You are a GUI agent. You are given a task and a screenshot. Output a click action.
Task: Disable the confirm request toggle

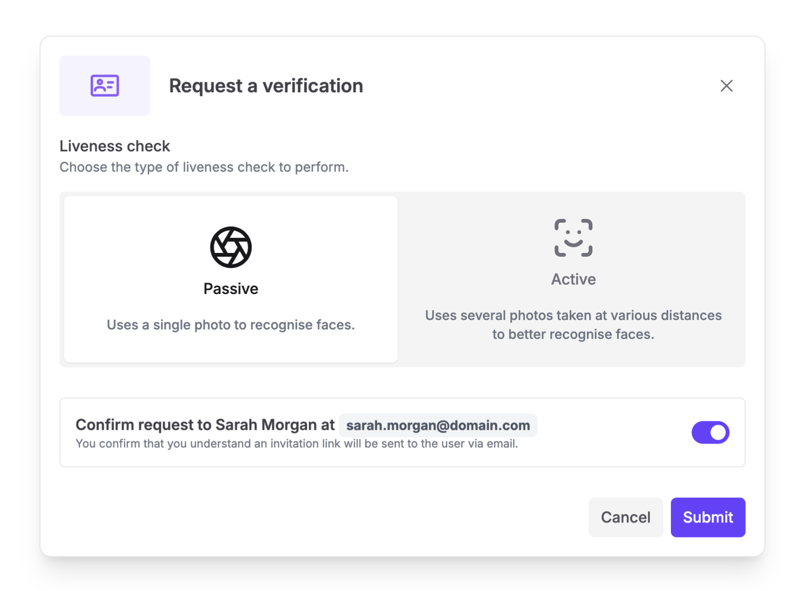tap(710, 432)
